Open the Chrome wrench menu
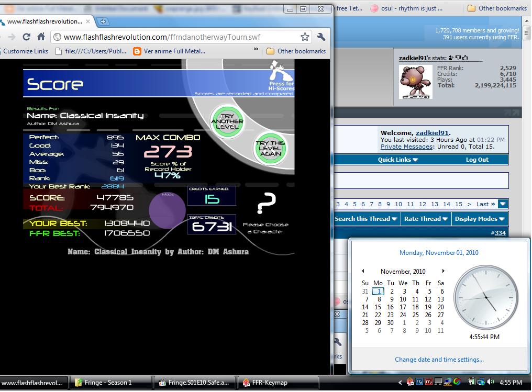 tap(320, 37)
